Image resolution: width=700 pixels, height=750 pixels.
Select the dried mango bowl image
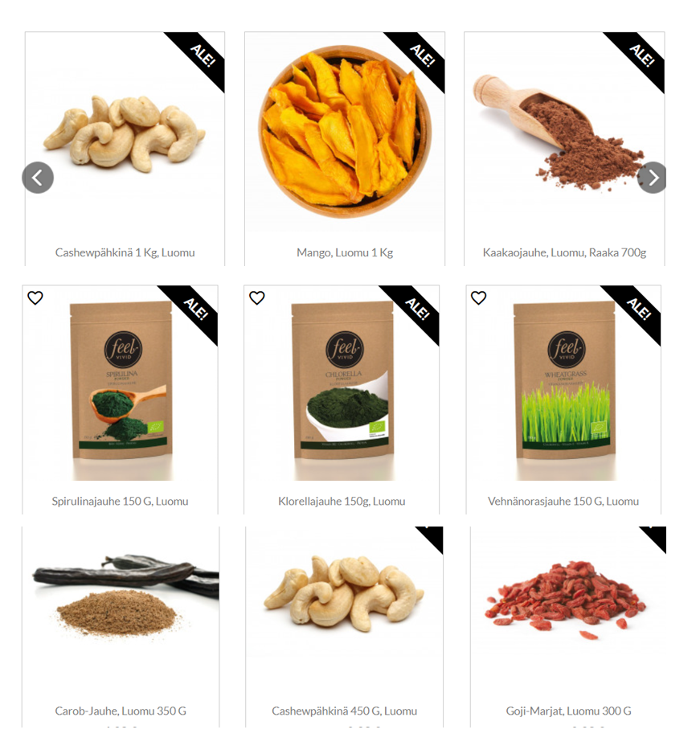click(x=345, y=132)
